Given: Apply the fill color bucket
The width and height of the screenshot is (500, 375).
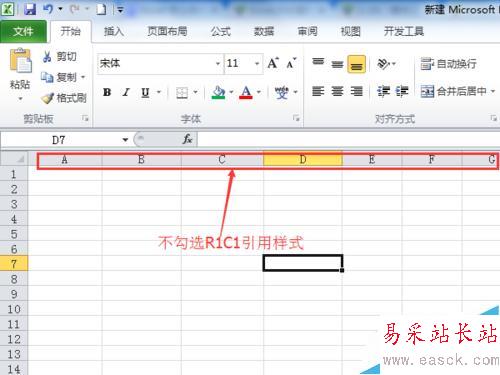Looking at the screenshot, I should coord(219,92).
